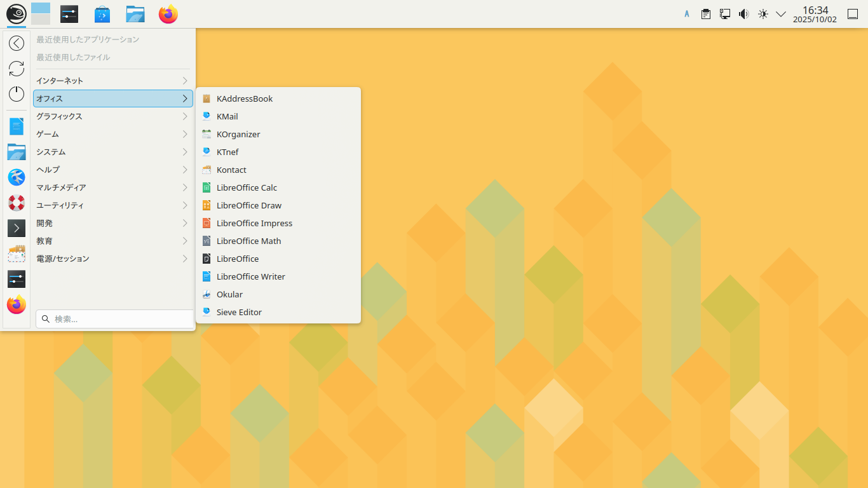This screenshot has height=488, width=868.
Task: Expand the マルチメディア category
Action: (x=112, y=187)
